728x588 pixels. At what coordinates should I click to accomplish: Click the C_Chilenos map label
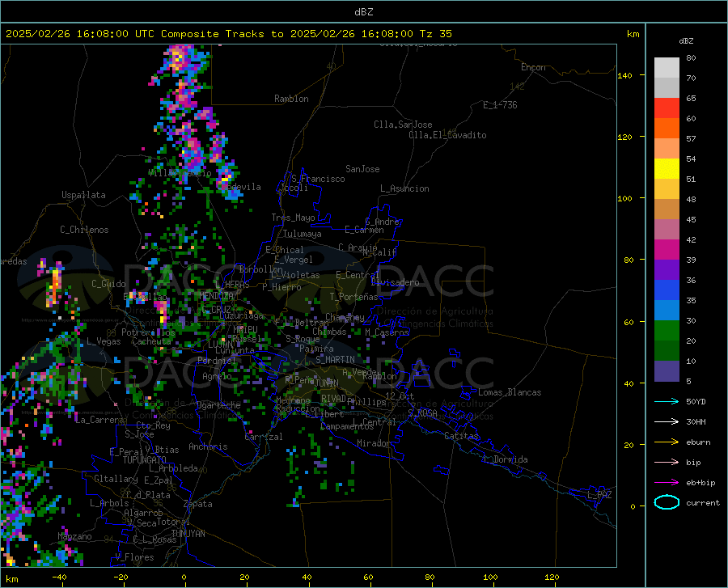(x=84, y=230)
